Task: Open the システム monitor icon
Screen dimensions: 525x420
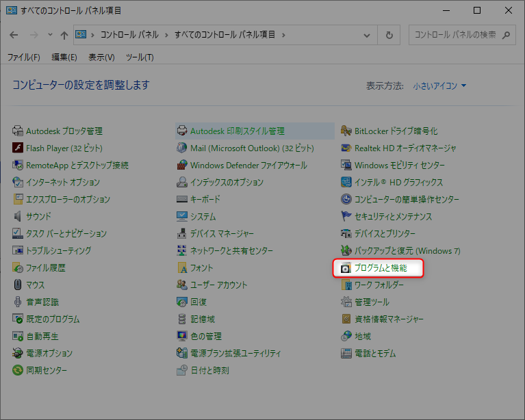Action: click(182, 216)
